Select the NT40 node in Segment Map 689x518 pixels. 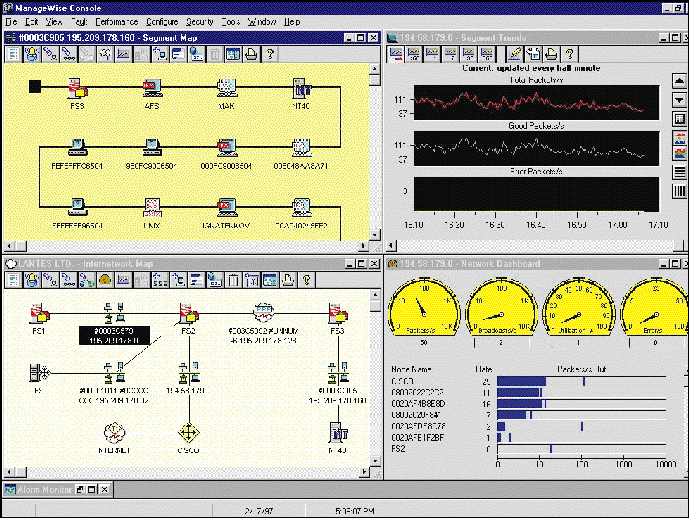301,88
